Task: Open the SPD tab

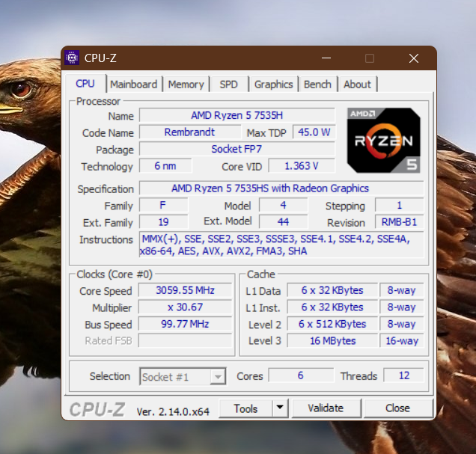Action: [228, 85]
